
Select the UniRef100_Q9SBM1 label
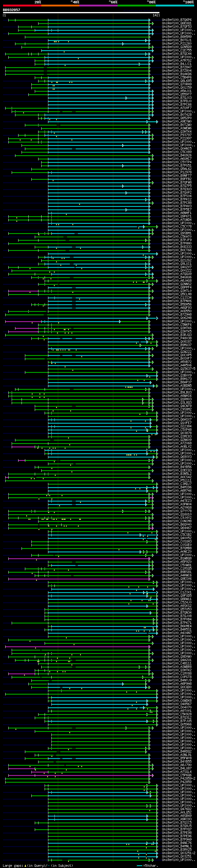[177, 233]
